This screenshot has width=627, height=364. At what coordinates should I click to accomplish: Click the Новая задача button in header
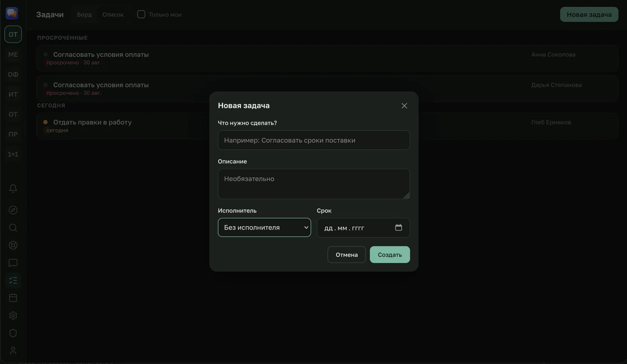(589, 14)
